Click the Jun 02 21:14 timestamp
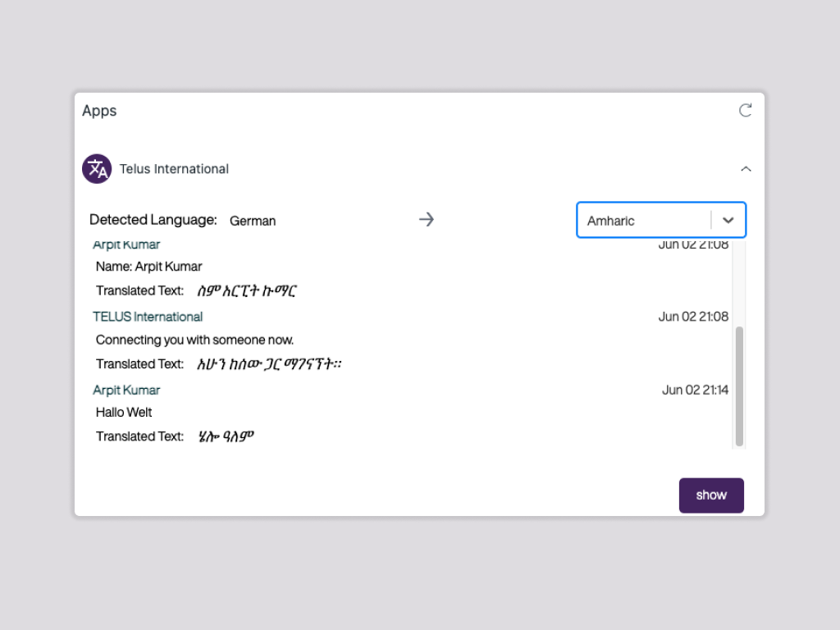 695,390
